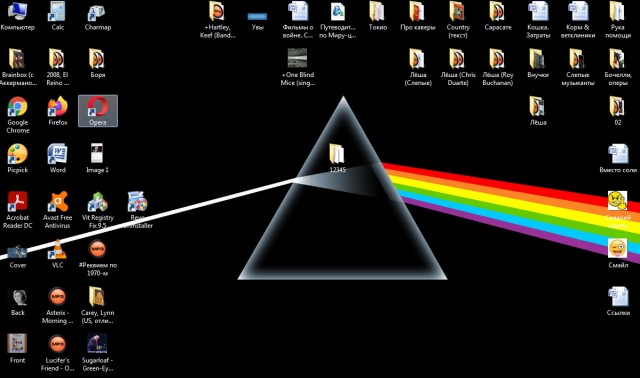Select the Про каверы folder
The image size is (640, 378).
418,16
